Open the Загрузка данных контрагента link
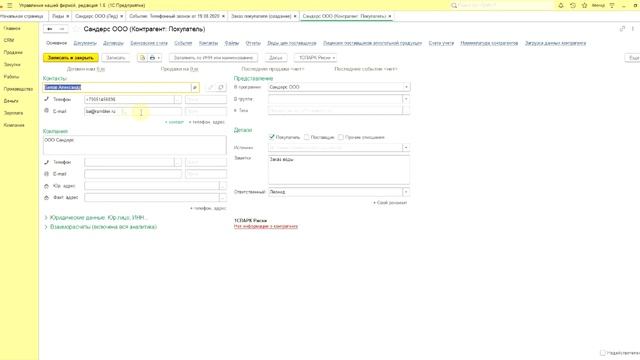 [x=555, y=43]
